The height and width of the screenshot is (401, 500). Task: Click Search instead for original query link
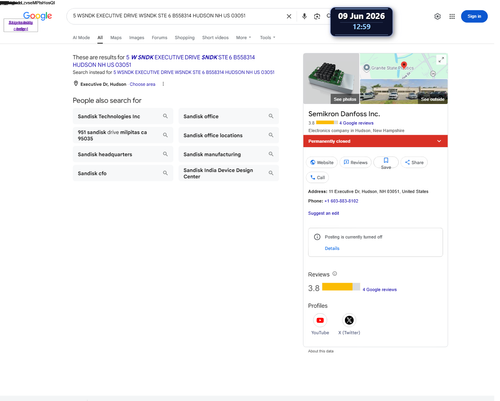[194, 72]
